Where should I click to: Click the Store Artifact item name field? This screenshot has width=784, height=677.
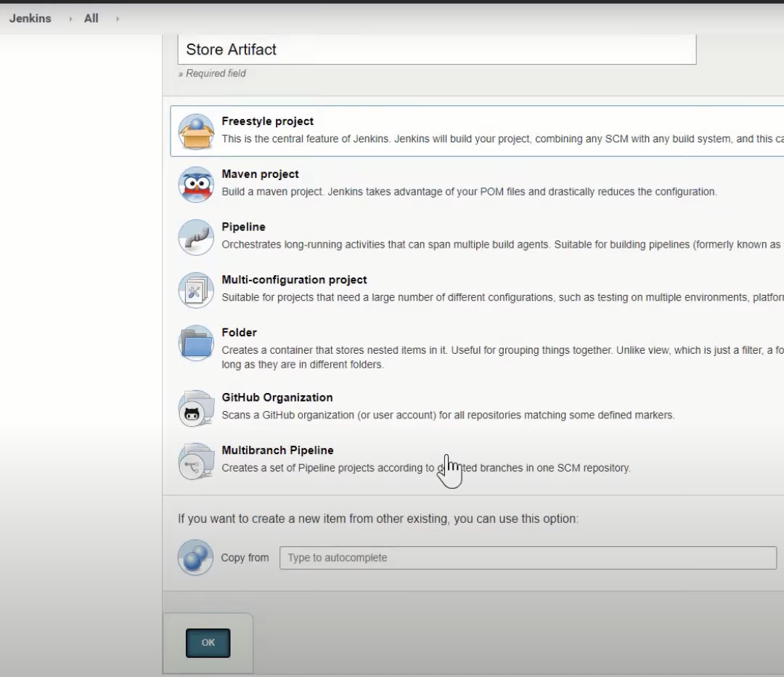click(x=437, y=49)
